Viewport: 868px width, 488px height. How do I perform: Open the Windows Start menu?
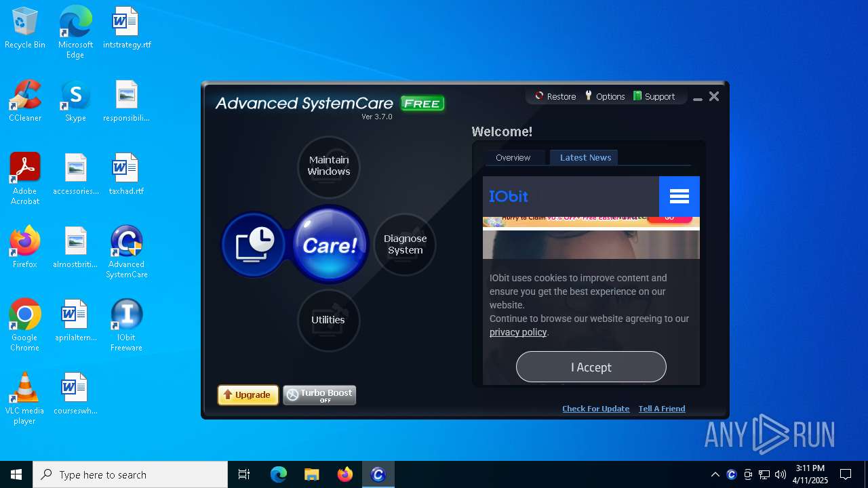click(x=16, y=474)
